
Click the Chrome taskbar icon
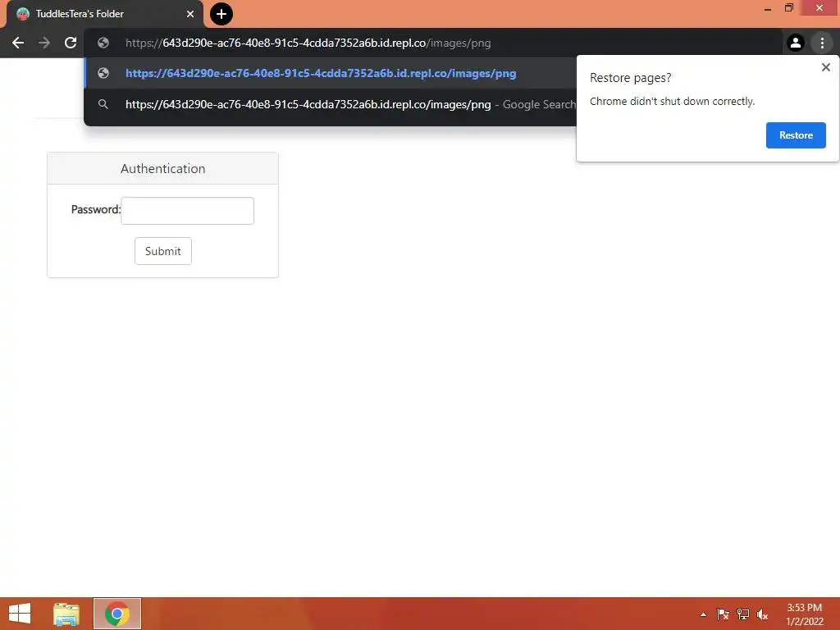(117, 614)
